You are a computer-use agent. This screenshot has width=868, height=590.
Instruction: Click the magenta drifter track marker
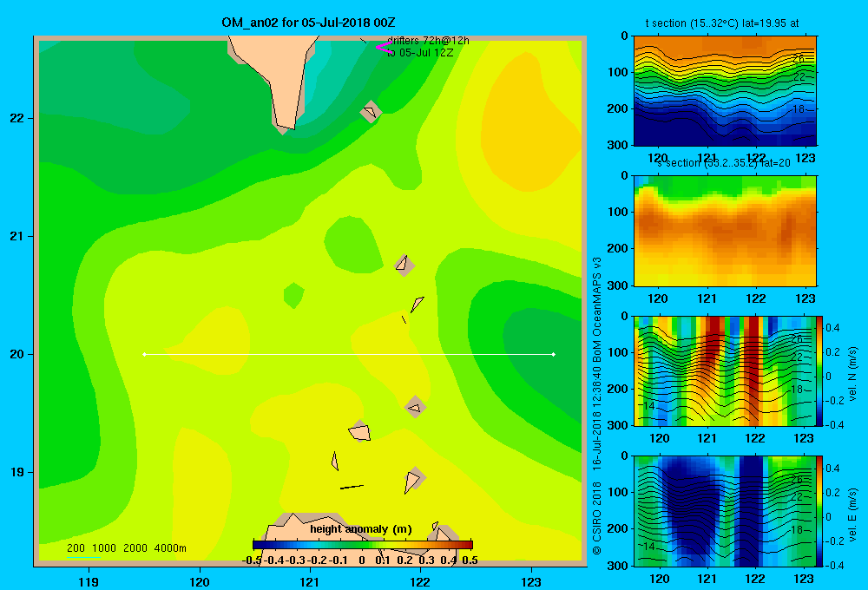[x=384, y=48]
